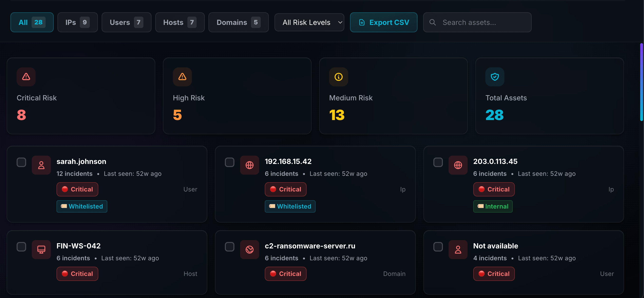The width and height of the screenshot is (644, 298).
Task: Click the High Risk warning triangle icon
Action: pos(182,77)
